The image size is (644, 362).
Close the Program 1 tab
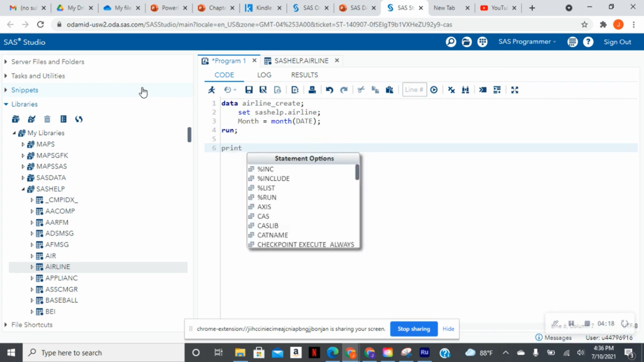coord(254,60)
